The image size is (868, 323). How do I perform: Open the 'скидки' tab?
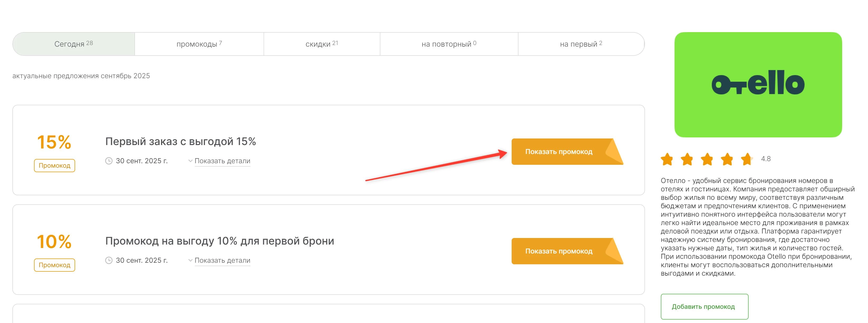pos(322,44)
